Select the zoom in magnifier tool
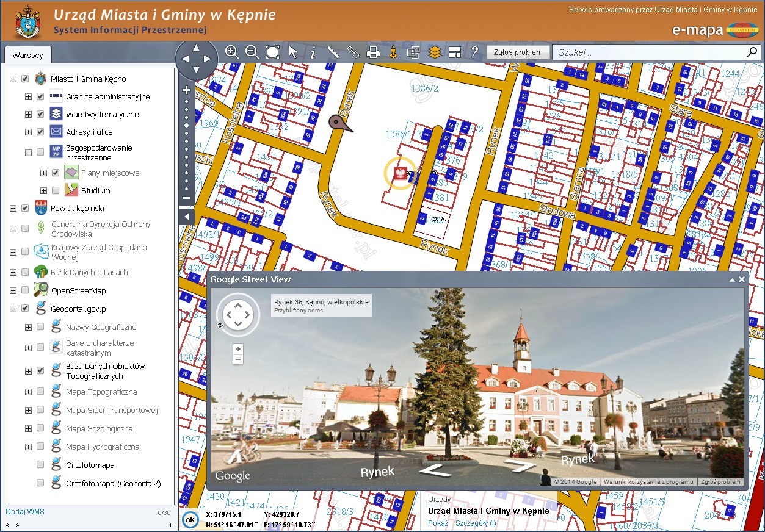765x532 pixels. pos(232,52)
